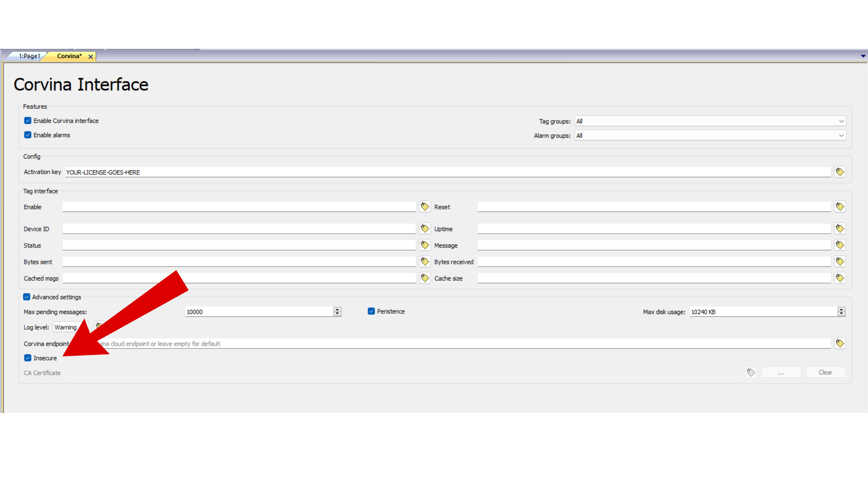This screenshot has width=868, height=488.
Task: Click the Max pending messages value field
Action: coord(259,312)
